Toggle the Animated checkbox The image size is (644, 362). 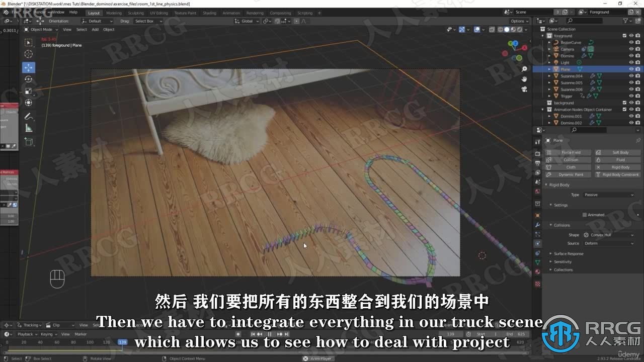584,215
